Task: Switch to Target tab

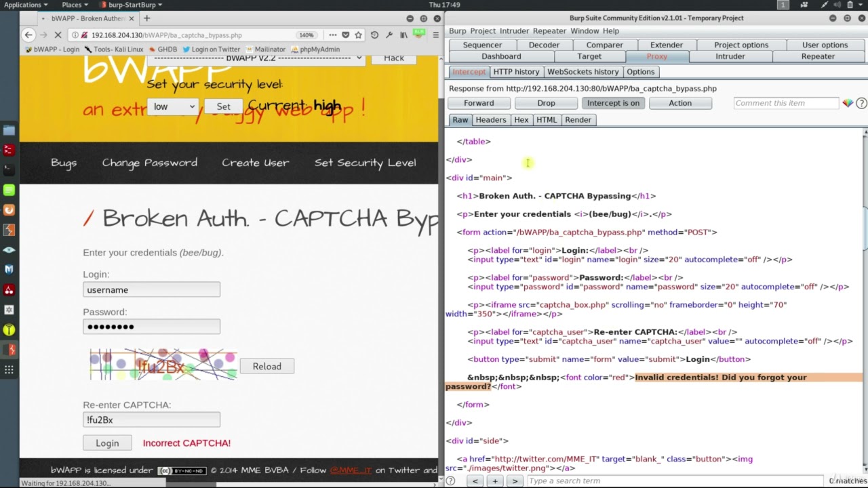Action: pos(589,56)
